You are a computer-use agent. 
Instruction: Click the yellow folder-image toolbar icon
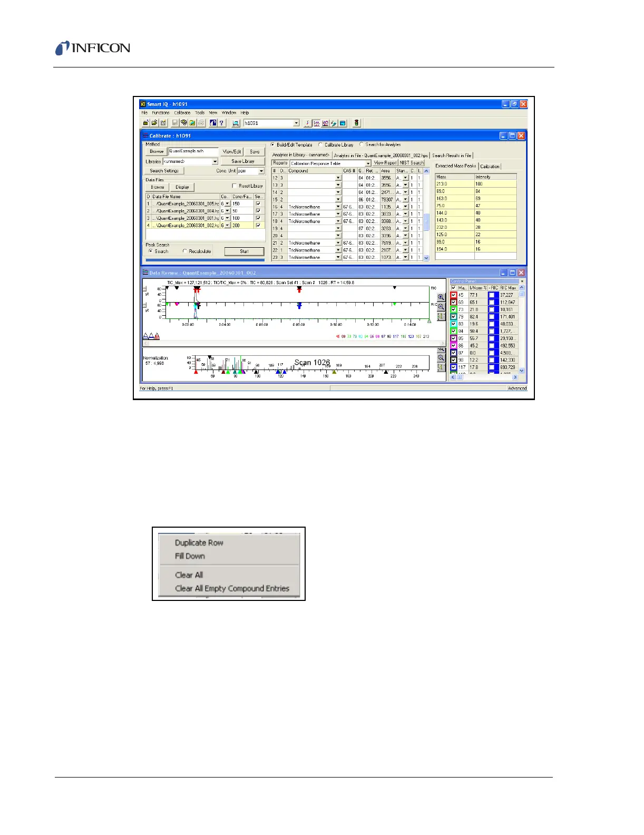[192, 123]
